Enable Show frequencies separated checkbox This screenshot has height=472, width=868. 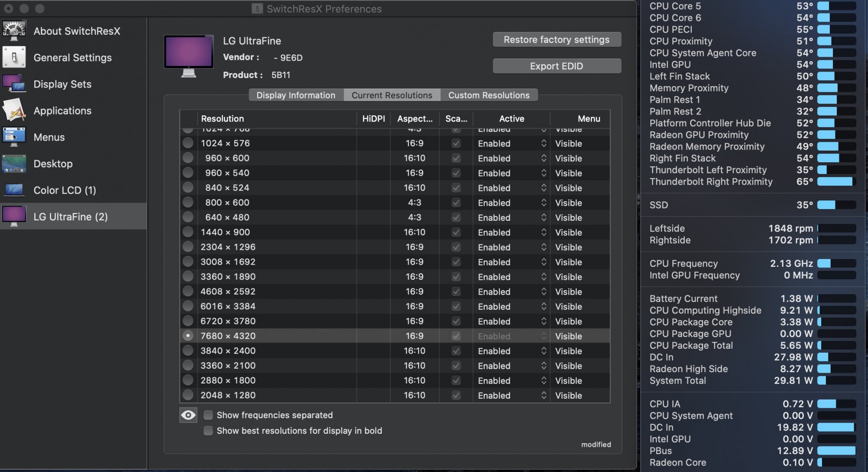[208, 415]
